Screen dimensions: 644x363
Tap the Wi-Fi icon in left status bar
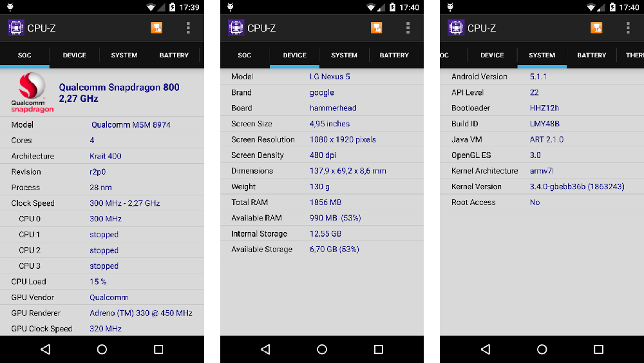pyautogui.click(x=151, y=7)
